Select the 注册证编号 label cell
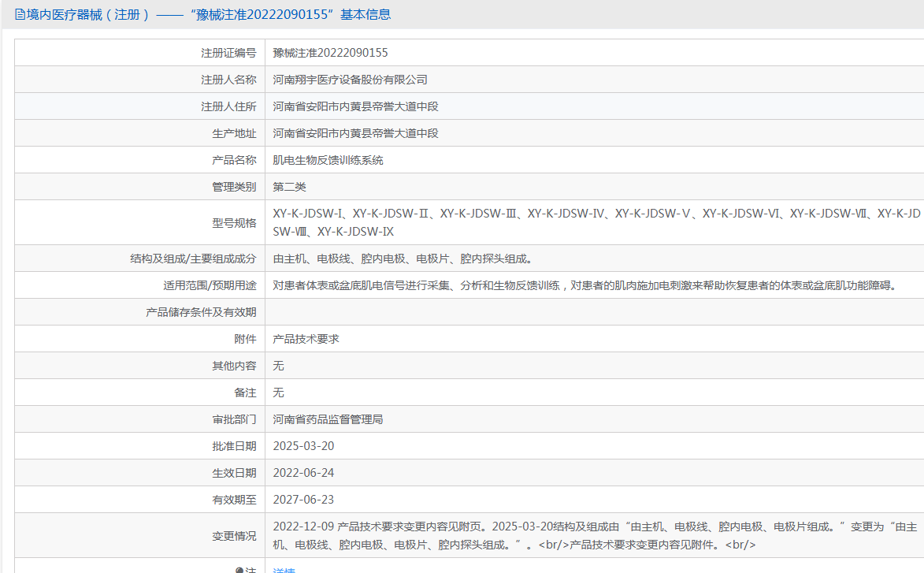The image size is (924, 573). tap(140, 53)
